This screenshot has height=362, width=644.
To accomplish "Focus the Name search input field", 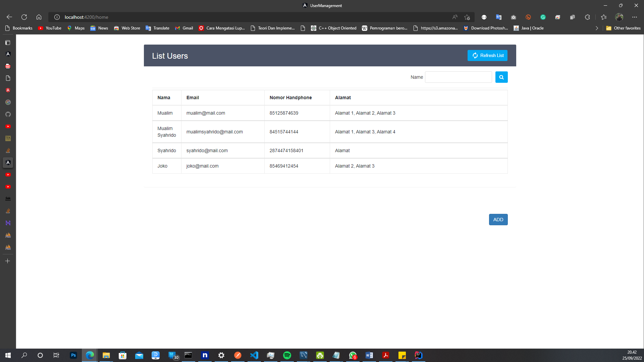I will tap(458, 77).
